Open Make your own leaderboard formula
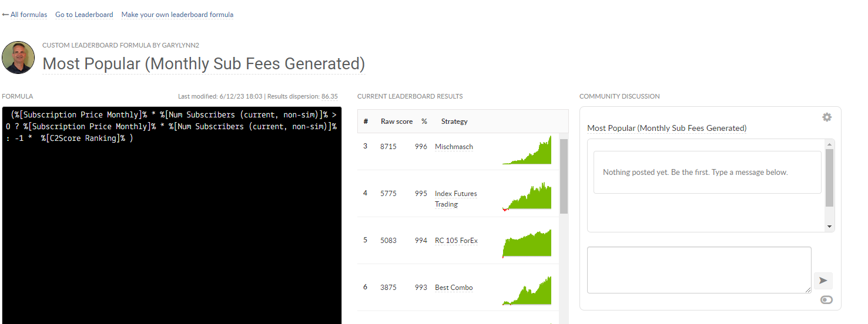The height and width of the screenshot is (324, 868). click(x=177, y=15)
